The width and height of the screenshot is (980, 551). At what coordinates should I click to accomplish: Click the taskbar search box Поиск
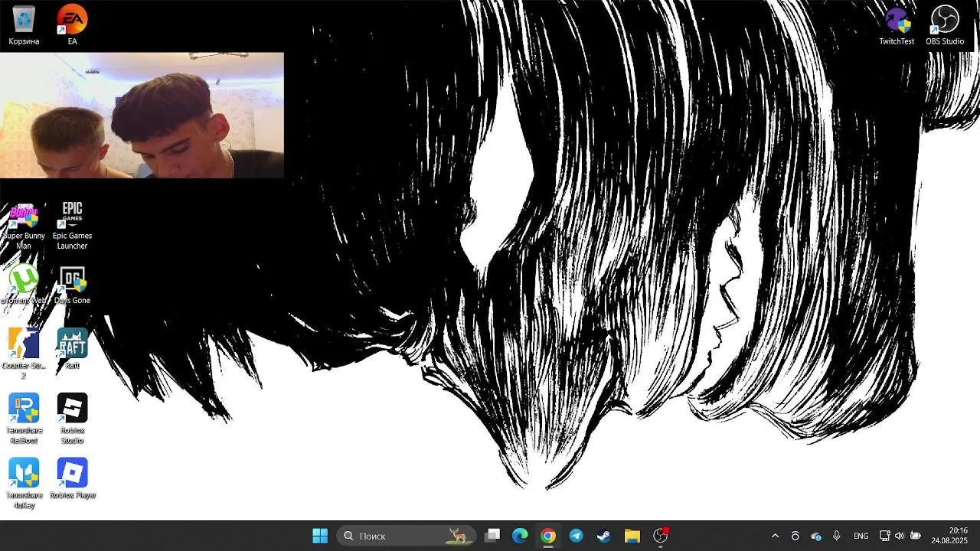[407, 536]
